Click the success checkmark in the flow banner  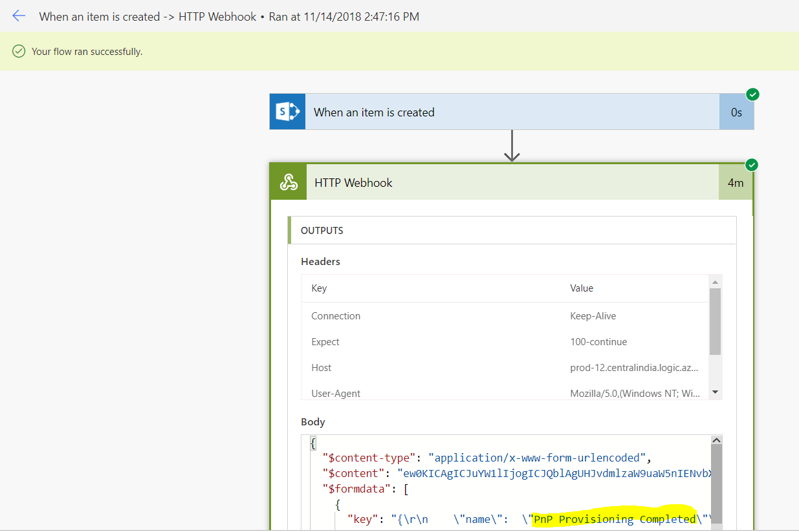coord(19,51)
